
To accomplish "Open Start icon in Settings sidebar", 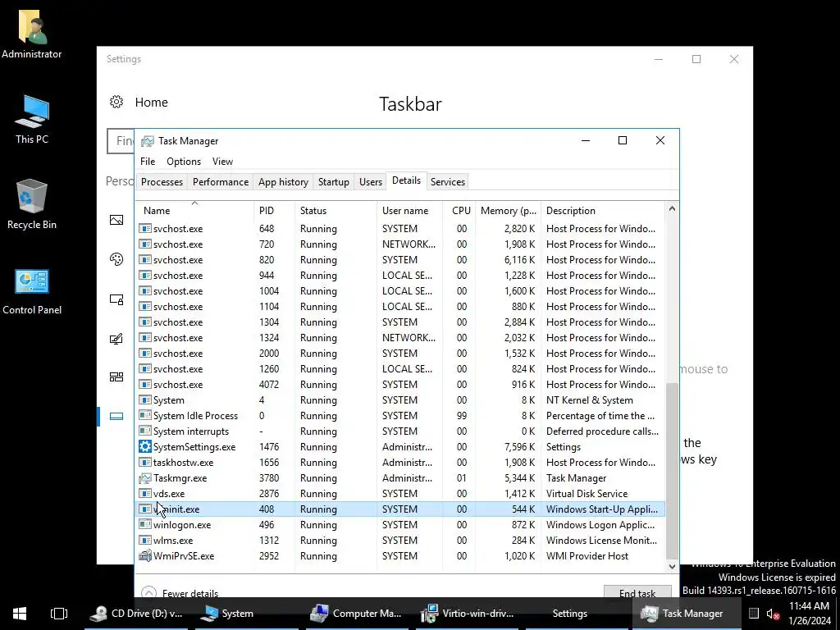I will coord(116,377).
